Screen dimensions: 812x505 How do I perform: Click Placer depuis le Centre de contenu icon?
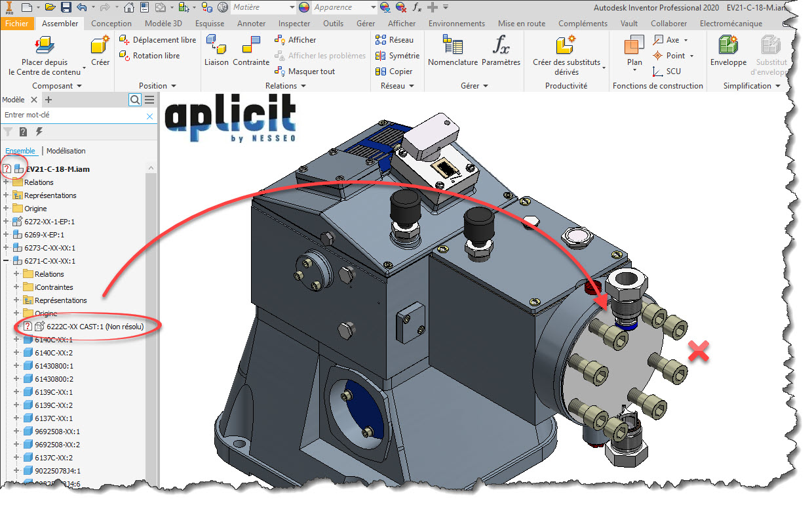pyautogui.click(x=45, y=46)
